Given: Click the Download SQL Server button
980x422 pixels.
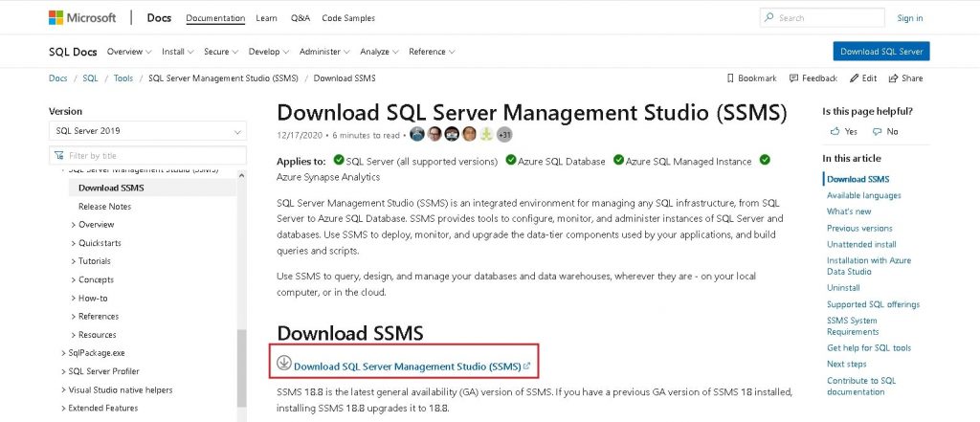Looking at the screenshot, I should (x=881, y=52).
